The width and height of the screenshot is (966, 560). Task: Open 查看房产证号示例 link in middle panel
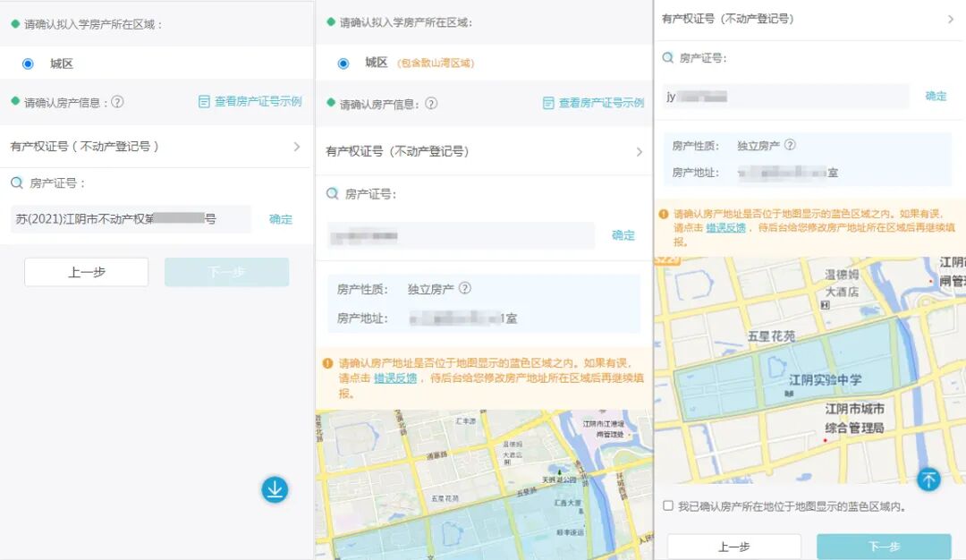pos(601,103)
